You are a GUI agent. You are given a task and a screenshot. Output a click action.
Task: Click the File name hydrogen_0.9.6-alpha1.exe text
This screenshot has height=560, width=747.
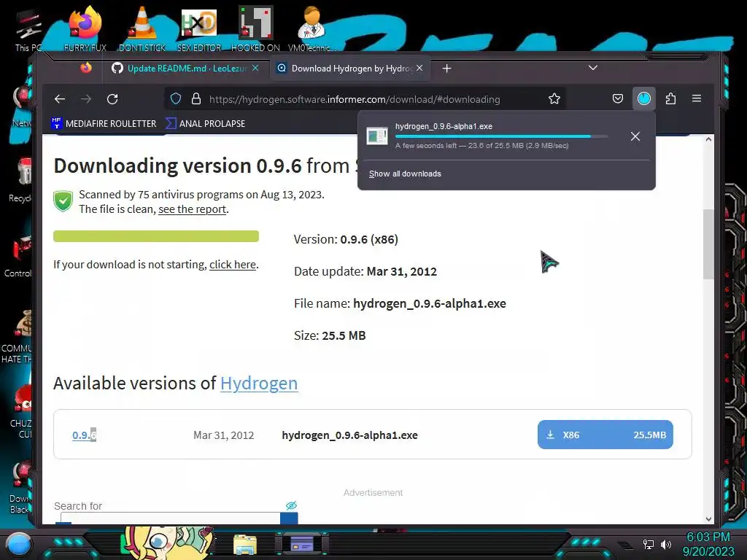[x=400, y=304]
